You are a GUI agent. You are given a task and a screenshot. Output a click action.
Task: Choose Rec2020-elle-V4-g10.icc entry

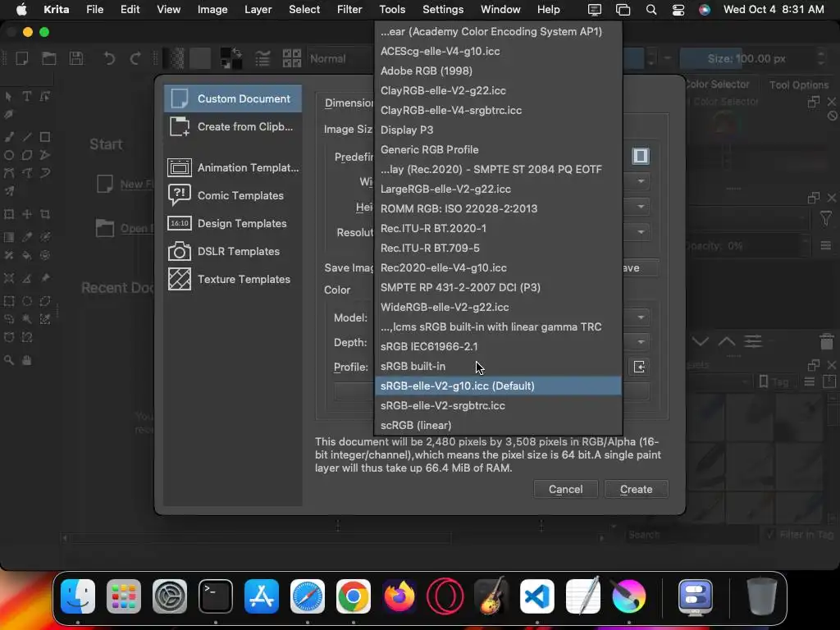click(x=498, y=267)
